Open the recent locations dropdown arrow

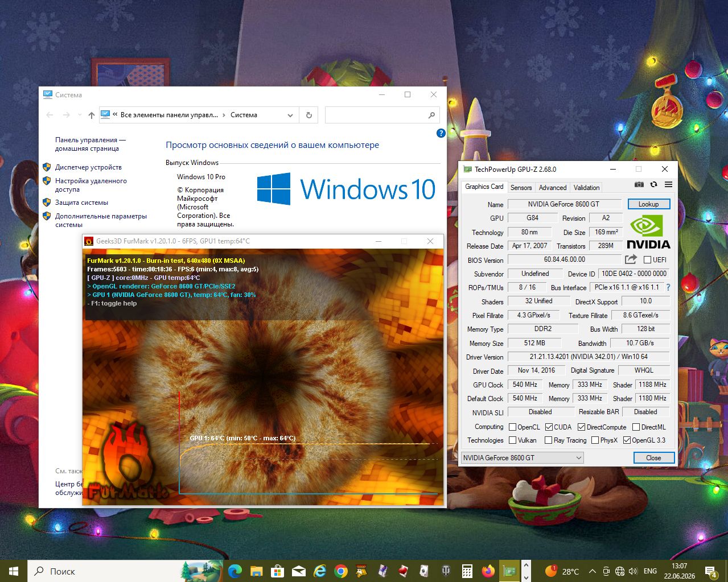pyautogui.click(x=80, y=115)
